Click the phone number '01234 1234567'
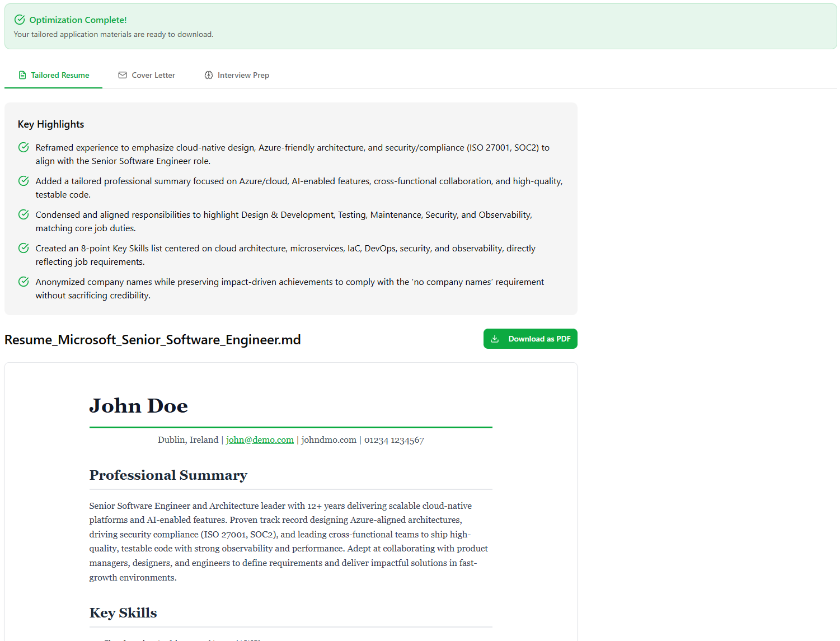The height and width of the screenshot is (641, 840). [x=394, y=440]
